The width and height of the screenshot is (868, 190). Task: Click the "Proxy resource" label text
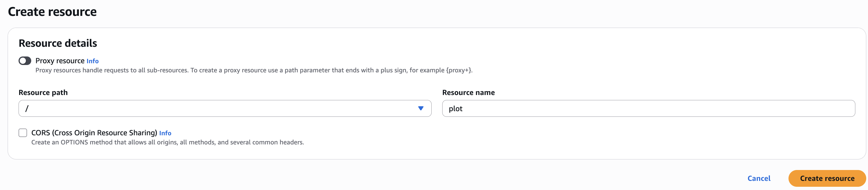tap(60, 61)
